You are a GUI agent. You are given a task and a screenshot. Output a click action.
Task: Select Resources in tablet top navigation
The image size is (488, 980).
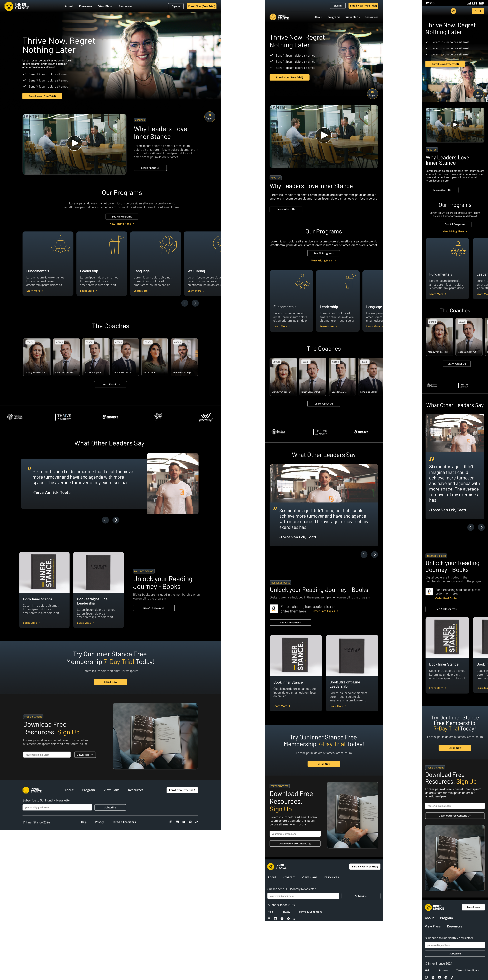[x=371, y=17]
